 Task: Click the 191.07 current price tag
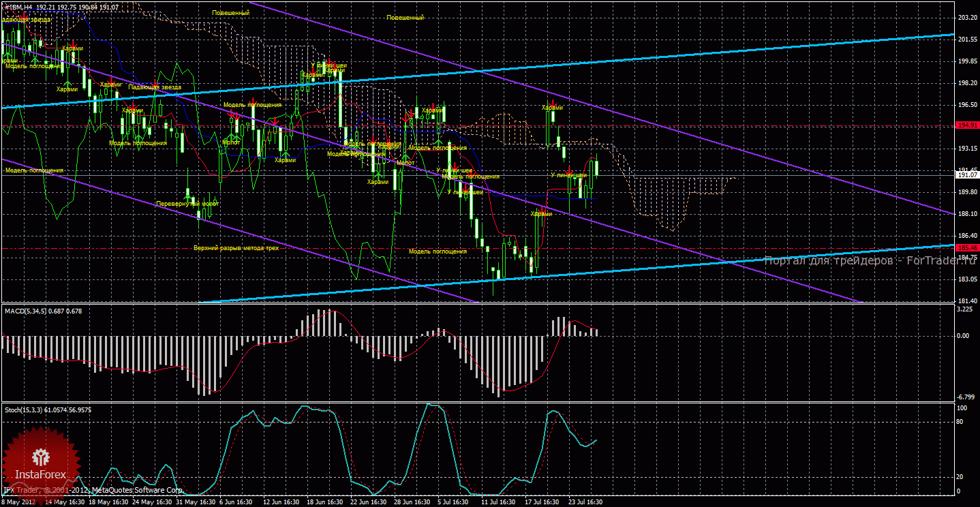tap(967, 175)
